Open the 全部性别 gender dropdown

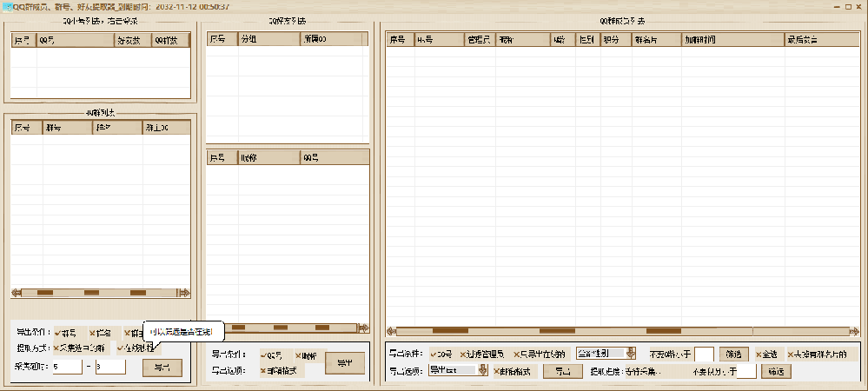tap(606, 354)
